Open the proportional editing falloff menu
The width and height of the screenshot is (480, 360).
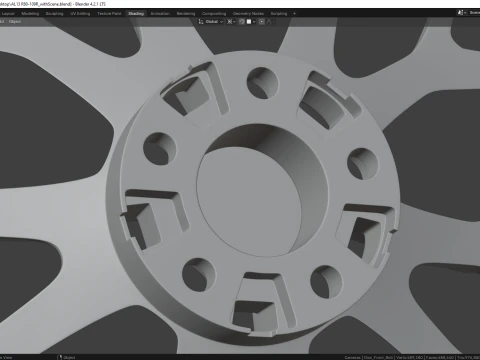[x=270, y=22]
